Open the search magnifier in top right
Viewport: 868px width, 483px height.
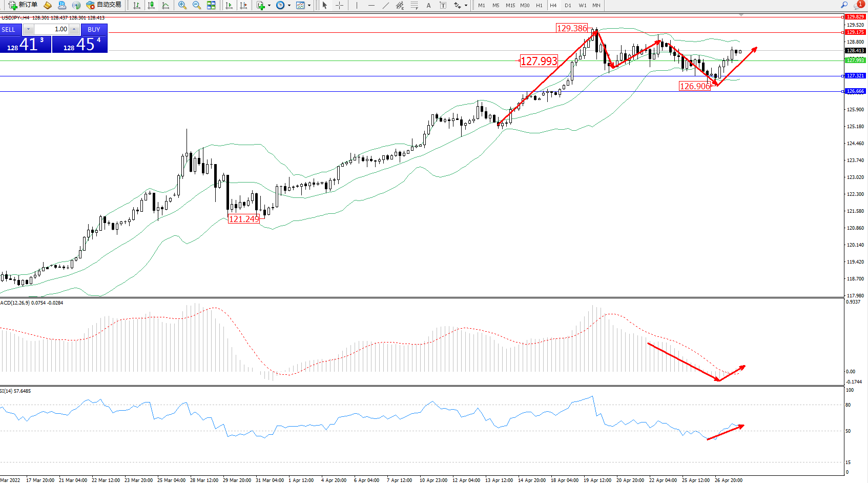(x=844, y=5)
